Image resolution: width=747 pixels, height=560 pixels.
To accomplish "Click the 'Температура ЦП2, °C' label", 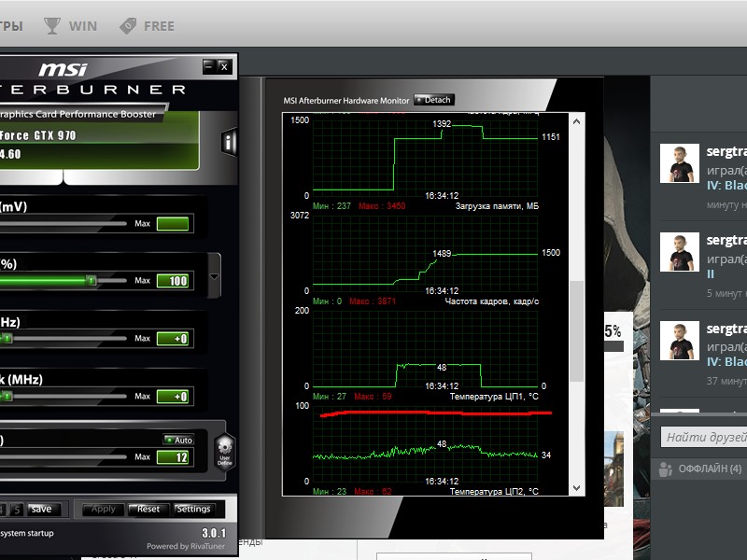I will (x=494, y=491).
